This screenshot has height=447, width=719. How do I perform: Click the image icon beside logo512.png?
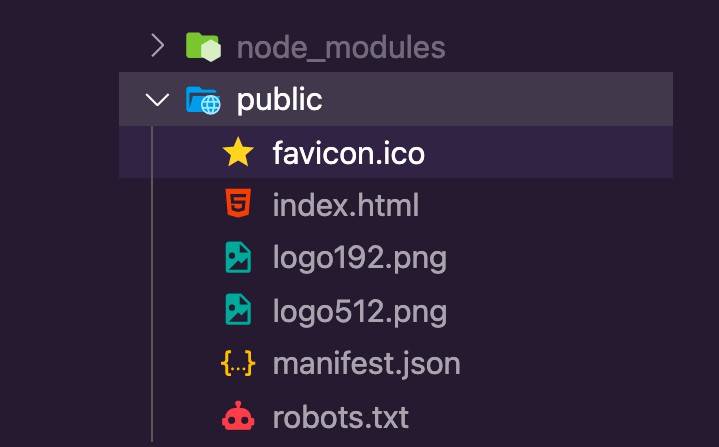tap(238, 311)
